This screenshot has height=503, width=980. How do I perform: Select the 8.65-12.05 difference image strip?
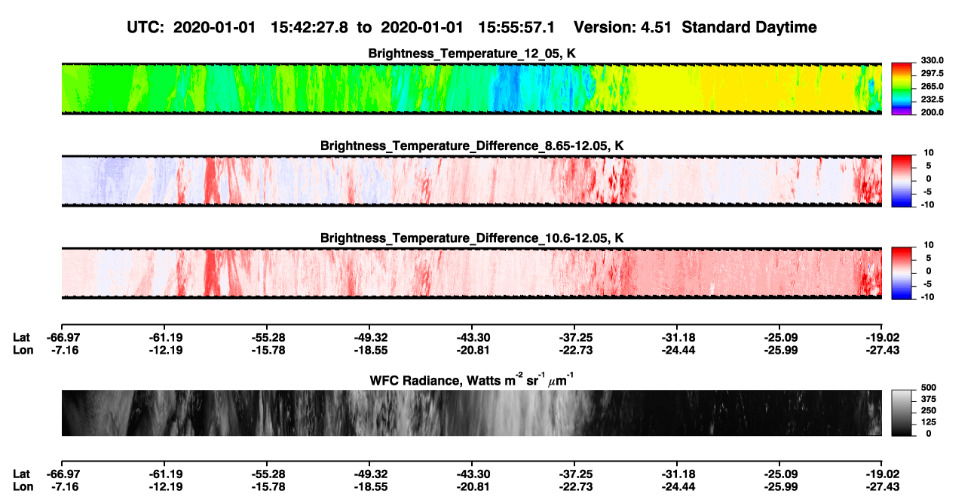pos(472,181)
